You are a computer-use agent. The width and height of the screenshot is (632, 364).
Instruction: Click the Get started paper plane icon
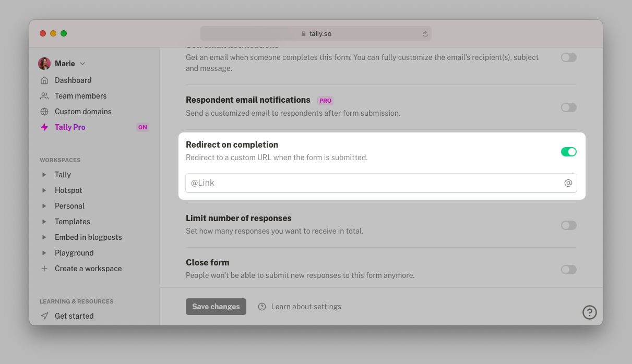point(44,316)
